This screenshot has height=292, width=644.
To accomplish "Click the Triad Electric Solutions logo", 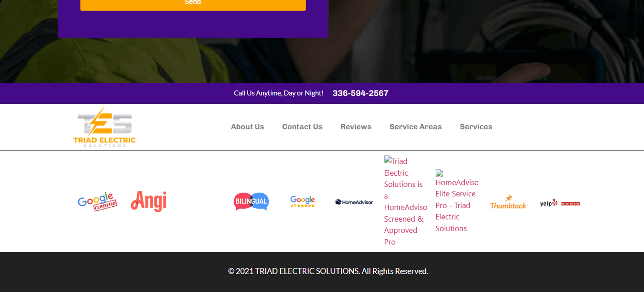I will point(104,127).
